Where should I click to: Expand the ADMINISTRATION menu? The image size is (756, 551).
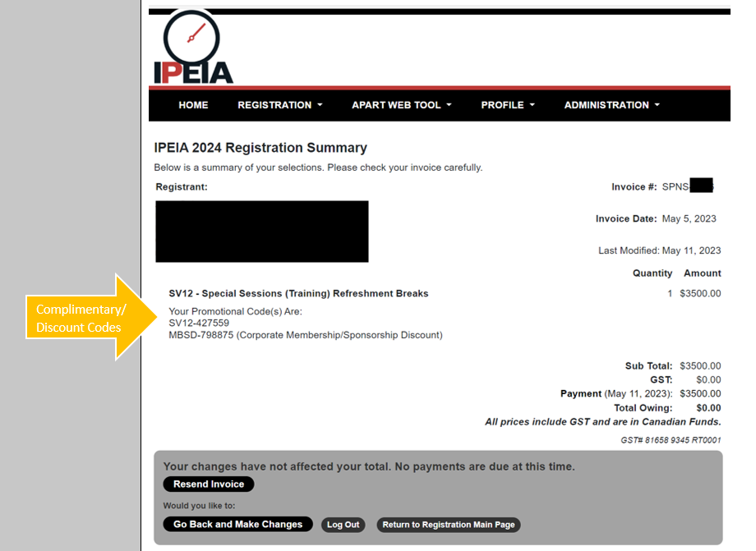tap(611, 105)
